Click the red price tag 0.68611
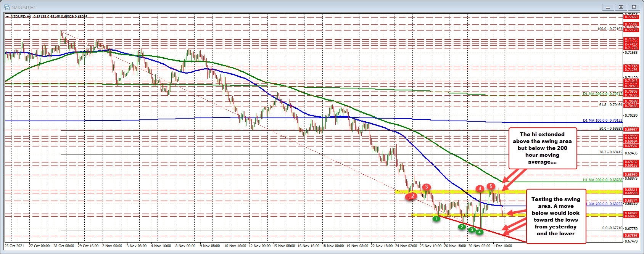Image resolution: width=644 pixels, height=254 pixels. 632,190
